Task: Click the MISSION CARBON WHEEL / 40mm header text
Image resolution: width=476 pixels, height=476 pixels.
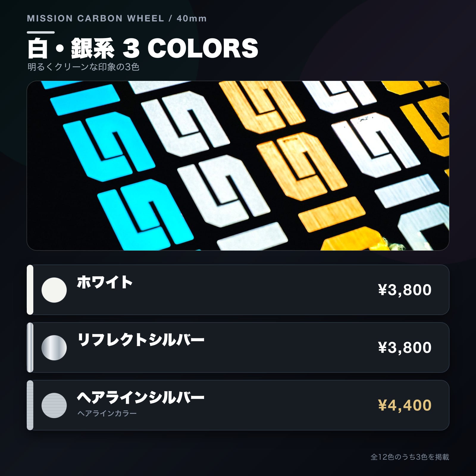Action: point(117,18)
